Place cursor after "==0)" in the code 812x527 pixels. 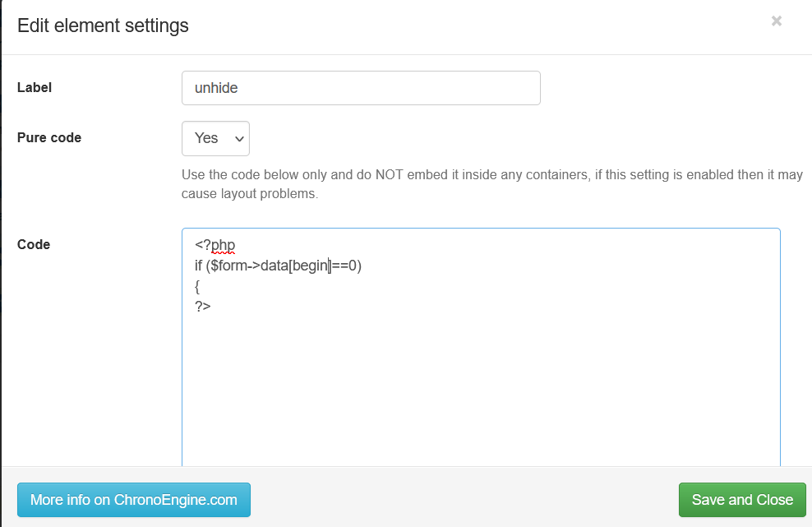(362, 266)
